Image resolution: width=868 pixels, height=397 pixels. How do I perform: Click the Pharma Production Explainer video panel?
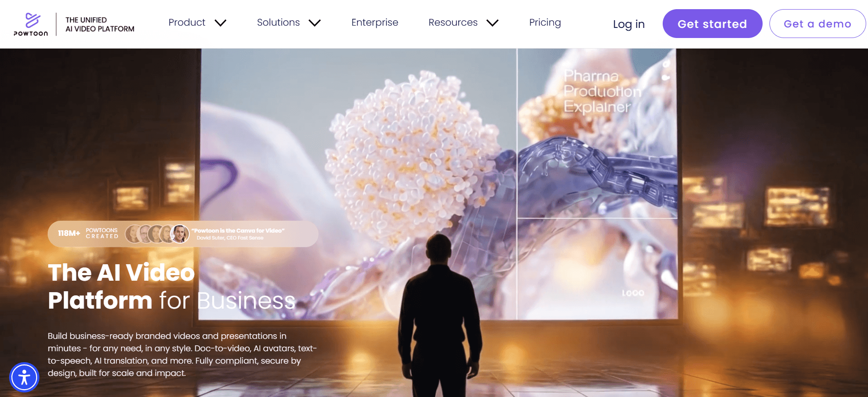coord(597,133)
